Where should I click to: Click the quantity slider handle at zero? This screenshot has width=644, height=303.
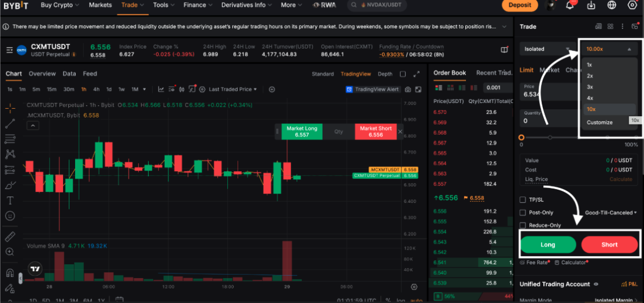[521, 138]
